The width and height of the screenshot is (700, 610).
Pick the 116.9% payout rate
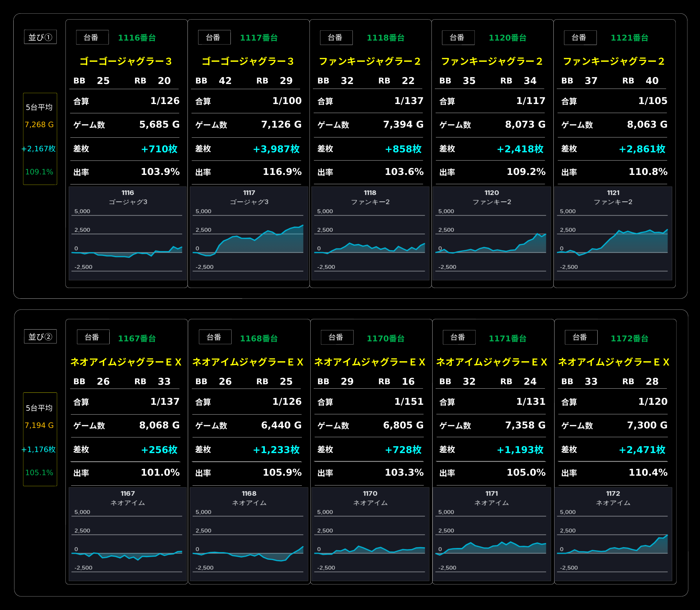click(x=282, y=172)
